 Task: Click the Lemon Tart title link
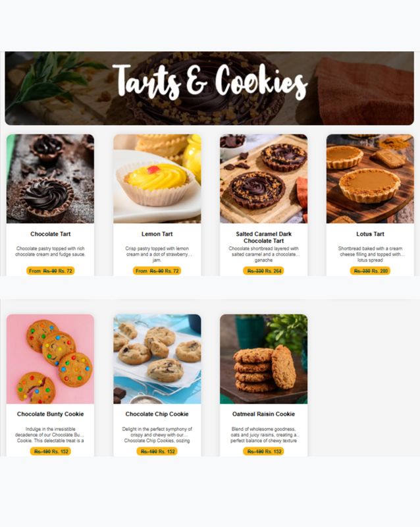(x=157, y=234)
